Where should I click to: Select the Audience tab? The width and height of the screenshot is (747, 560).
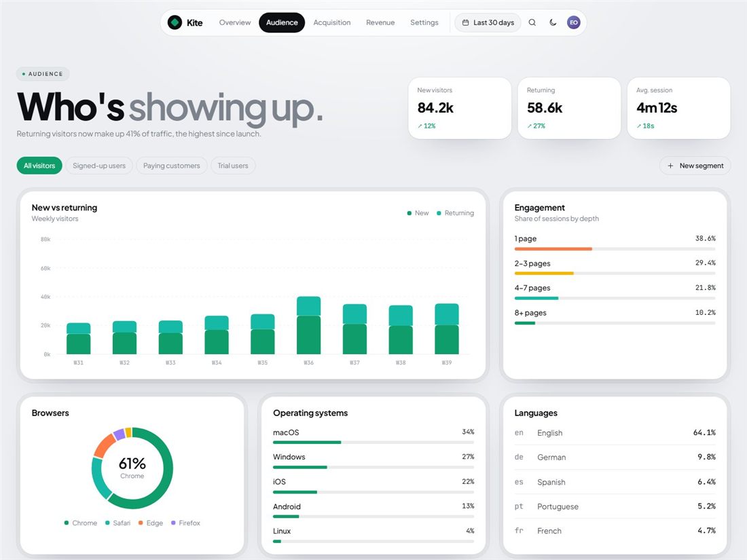click(x=282, y=22)
